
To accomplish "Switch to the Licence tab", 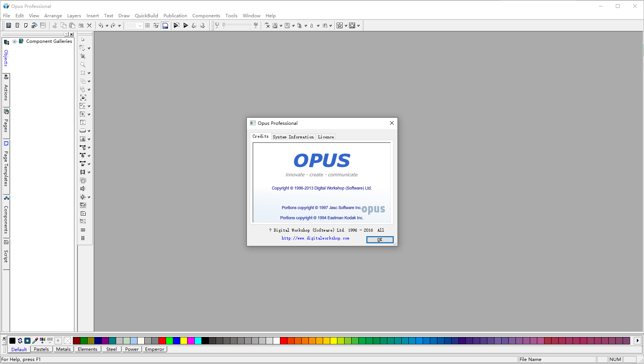I will tap(326, 137).
